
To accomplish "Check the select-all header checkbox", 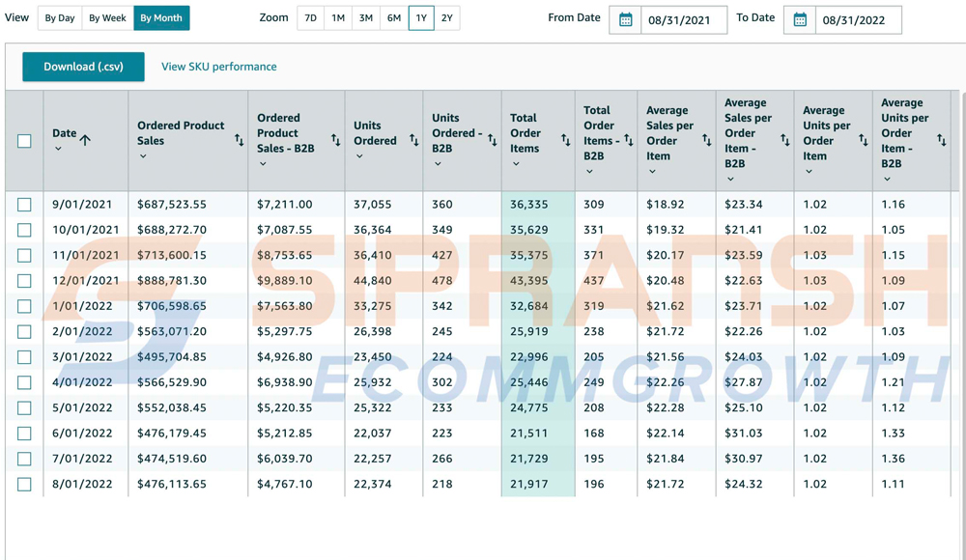I will [24, 141].
